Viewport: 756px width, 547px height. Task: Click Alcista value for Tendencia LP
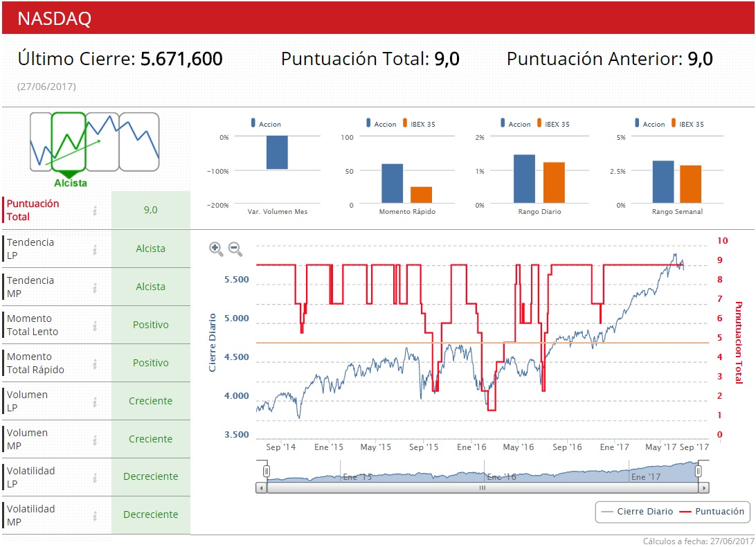pos(150,249)
